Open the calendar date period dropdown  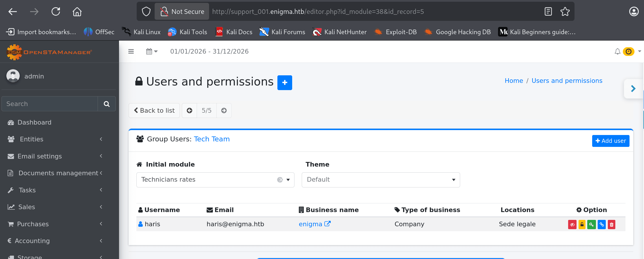152,52
